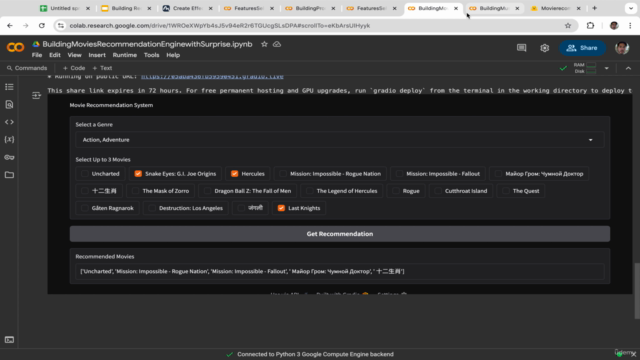
Task: View site information icon in address bar
Action: [x=61, y=26]
